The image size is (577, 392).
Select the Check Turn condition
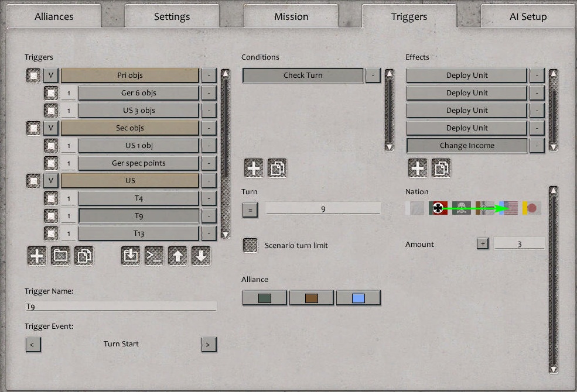[303, 75]
